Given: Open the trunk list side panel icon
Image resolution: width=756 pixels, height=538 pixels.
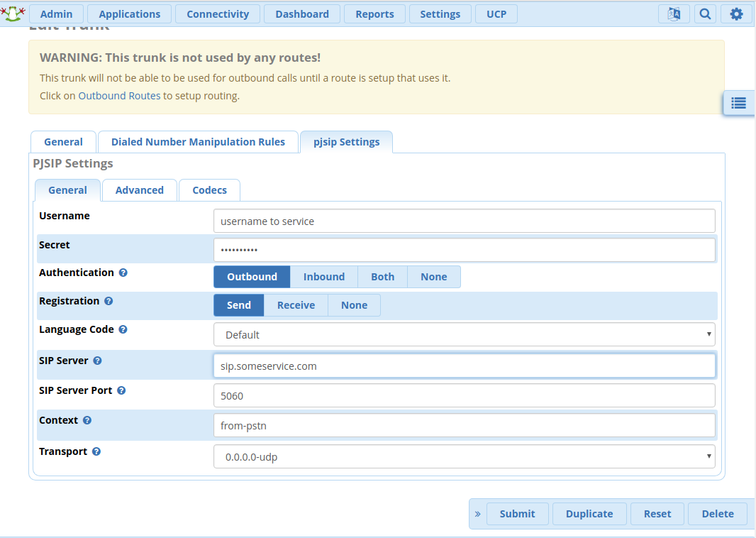Looking at the screenshot, I should (x=738, y=103).
